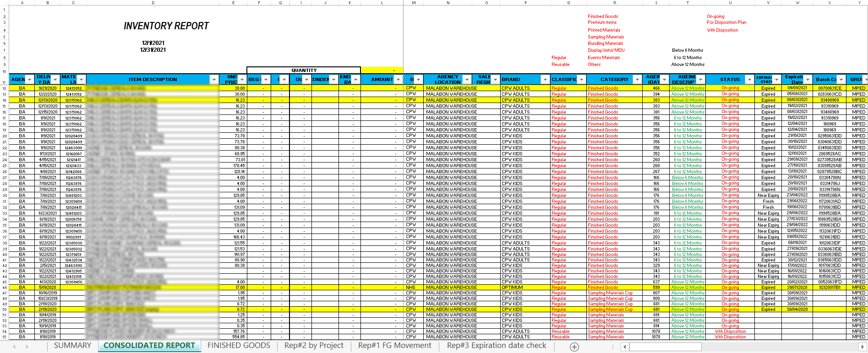Select the CONSOLIDATED REPORT sheet tab
The width and height of the screenshot is (868, 353).
[149, 346]
